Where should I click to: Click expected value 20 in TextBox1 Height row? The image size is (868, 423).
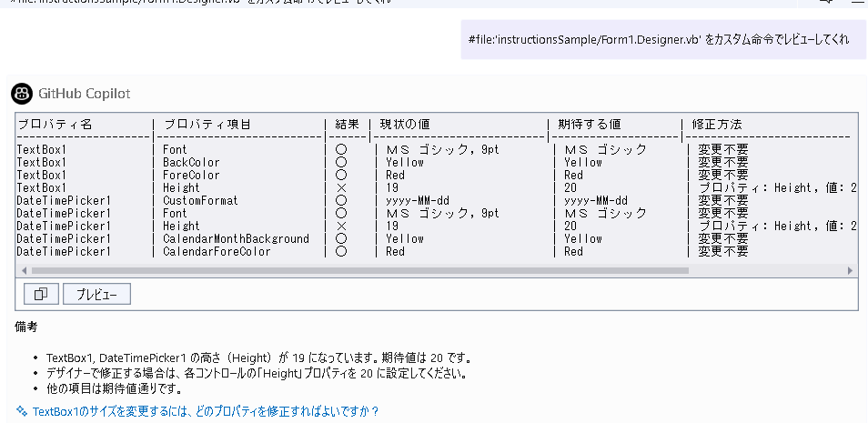[x=570, y=187]
